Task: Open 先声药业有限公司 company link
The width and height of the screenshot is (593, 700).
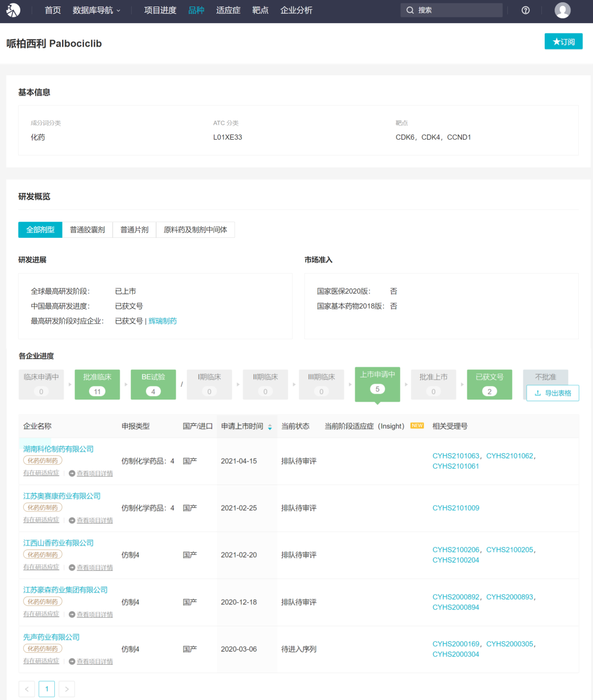Action: pyautogui.click(x=51, y=637)
